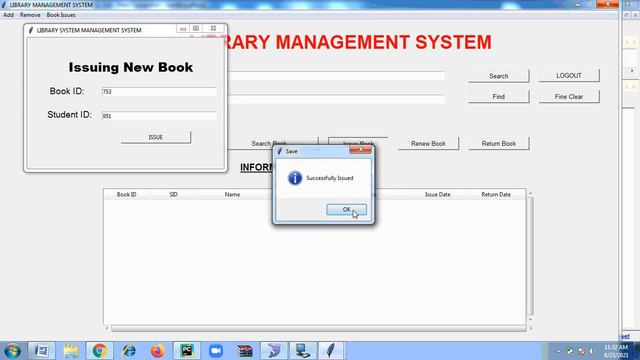Click the computer network icon in taskbar
The width and height of the screenshot is (640, 360).
click(302, 351)
